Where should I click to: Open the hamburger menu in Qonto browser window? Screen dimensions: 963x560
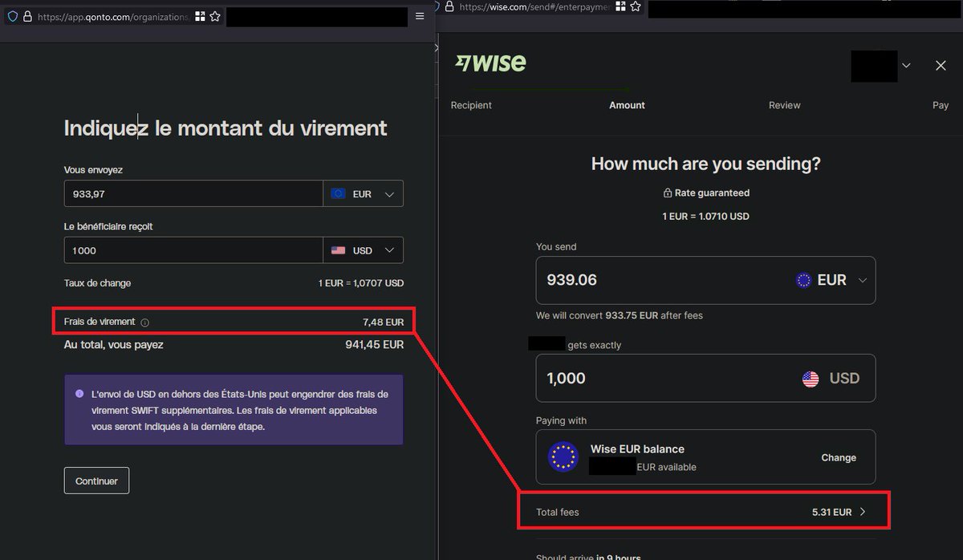point(420,16)
